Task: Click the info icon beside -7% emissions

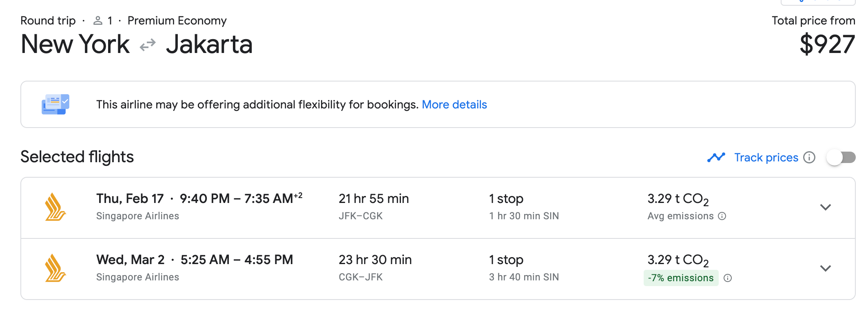Action: coord(728,278)
